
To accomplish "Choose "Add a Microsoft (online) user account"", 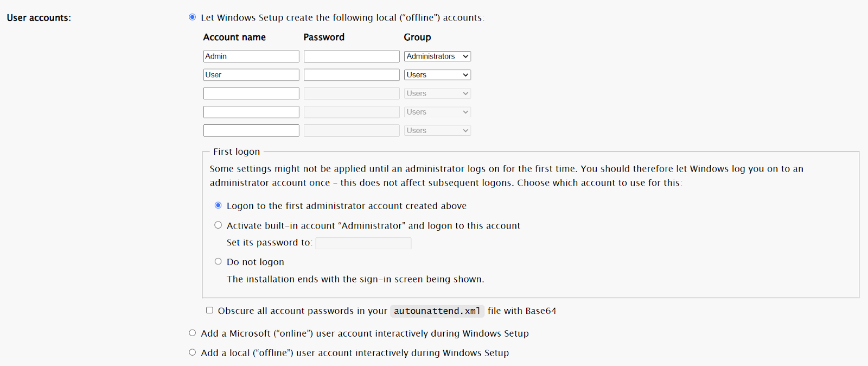I will point(192,332).
